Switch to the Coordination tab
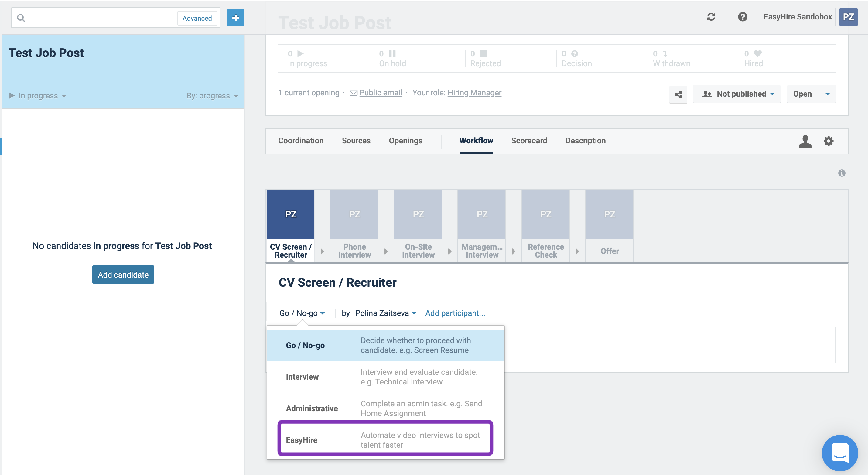 click(301, 141)
